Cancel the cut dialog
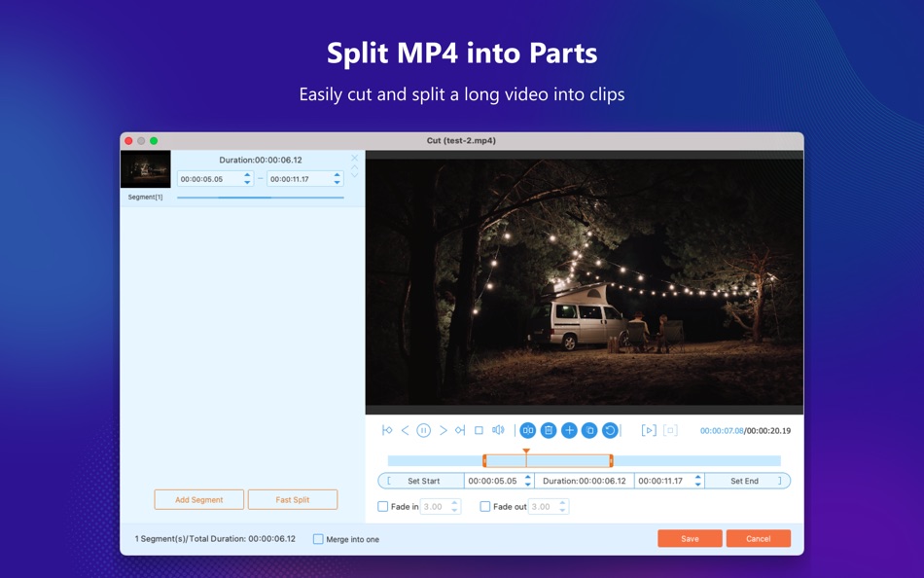 (x=759, y=538)
